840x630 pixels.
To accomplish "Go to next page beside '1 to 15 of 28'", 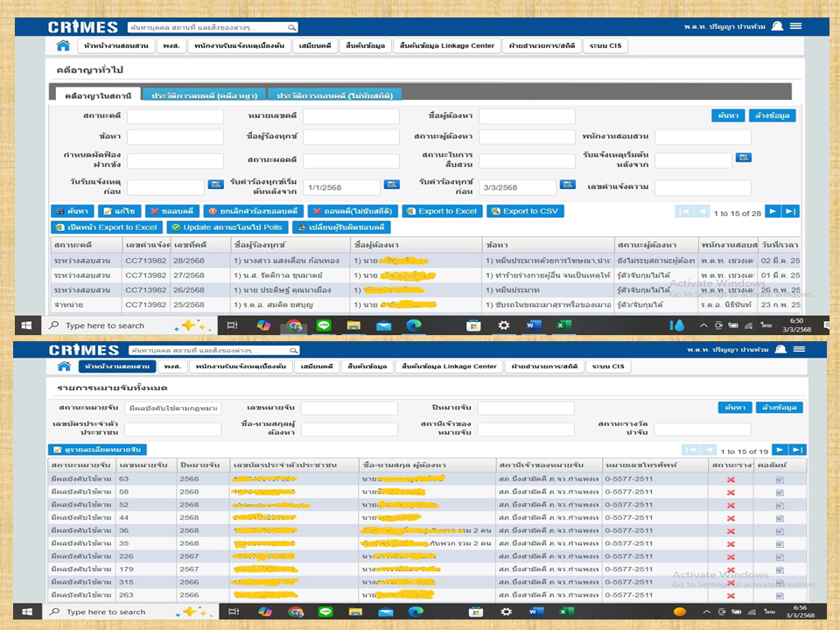I will [773, 212].
